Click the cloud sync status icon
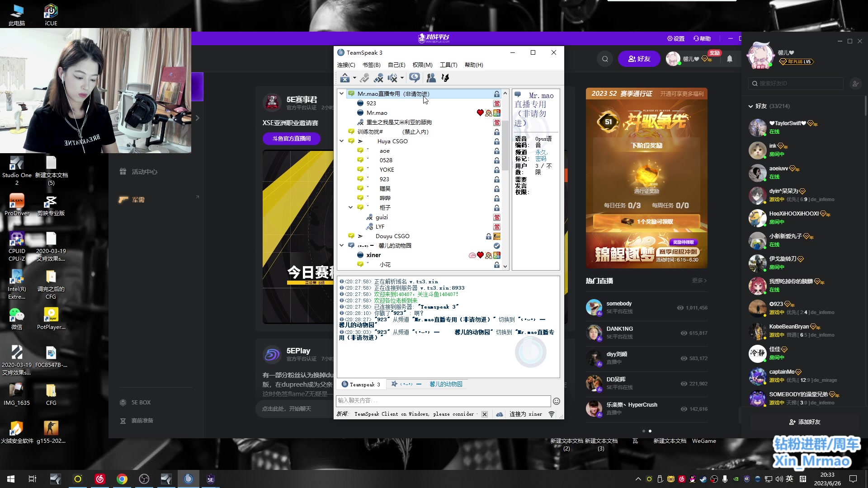Viewport: 868px width, 488px height. coord(499,414)
